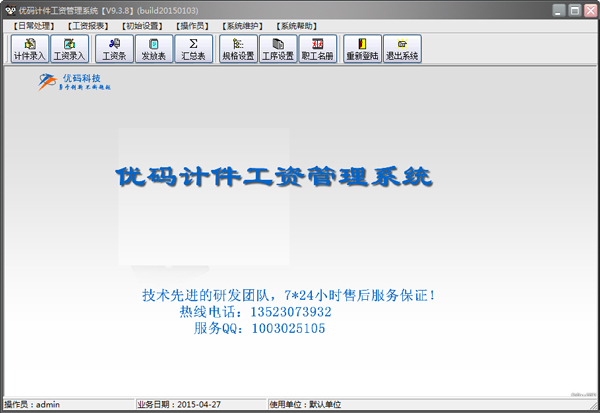This screenshot has height=413, width=600.
Task: Open the 工资条 payslip tool
Action: point(114,49)
